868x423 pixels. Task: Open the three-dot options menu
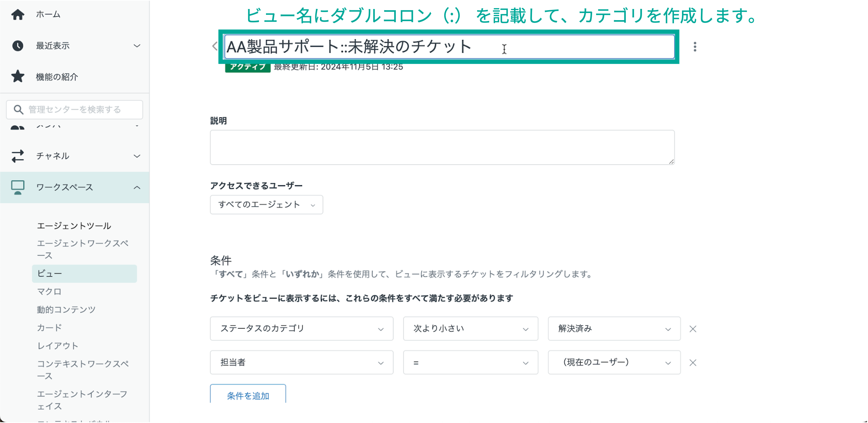click(x=694, y=46)
